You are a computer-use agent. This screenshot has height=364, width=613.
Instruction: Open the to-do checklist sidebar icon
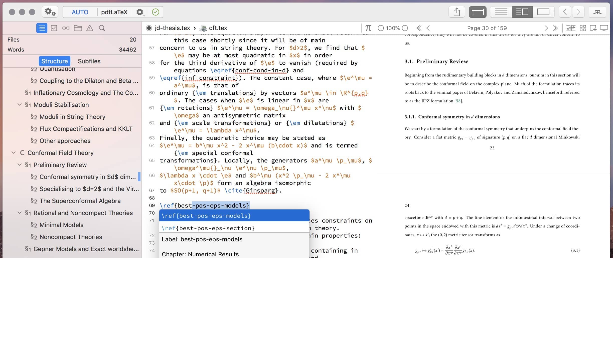click(54, 28)
